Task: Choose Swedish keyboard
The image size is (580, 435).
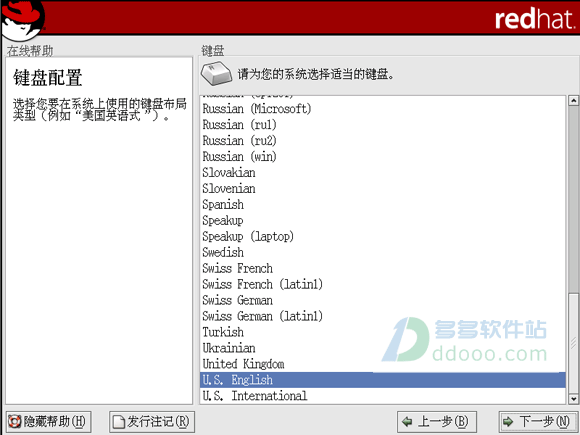Action: (382, 252)
